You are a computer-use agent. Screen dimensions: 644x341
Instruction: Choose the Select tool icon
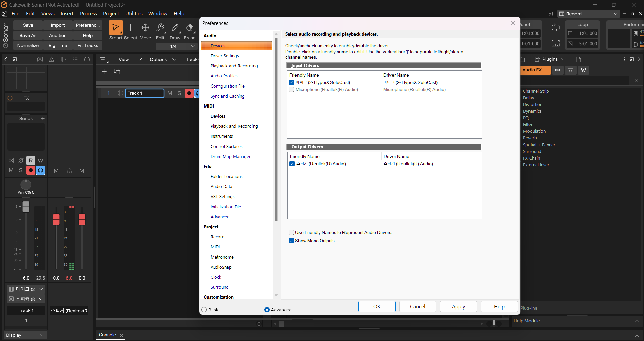[130, 27]
